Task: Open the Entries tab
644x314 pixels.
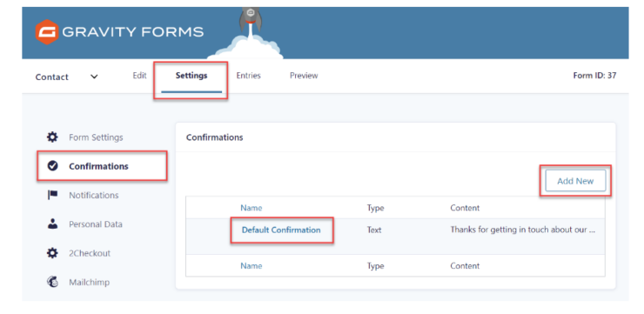Action: [249, 76]
